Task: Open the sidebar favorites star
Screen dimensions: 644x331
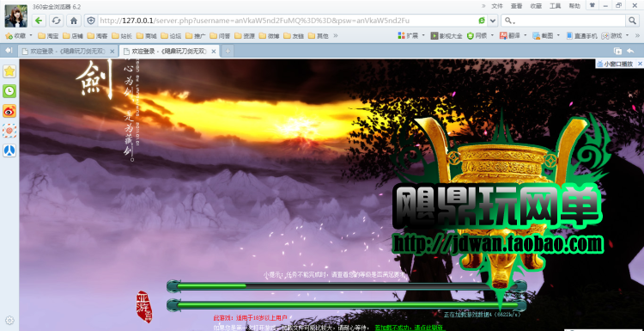Action: pos(9,71)
